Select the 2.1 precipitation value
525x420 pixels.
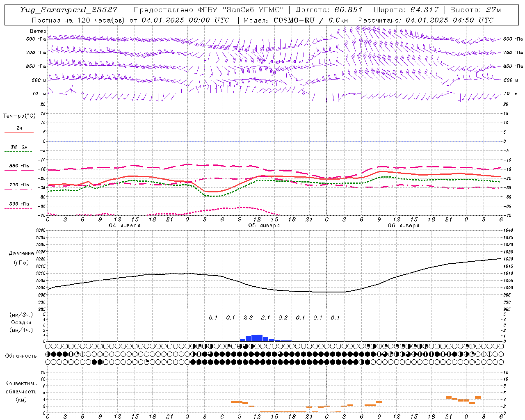click(x=265, y=317)
